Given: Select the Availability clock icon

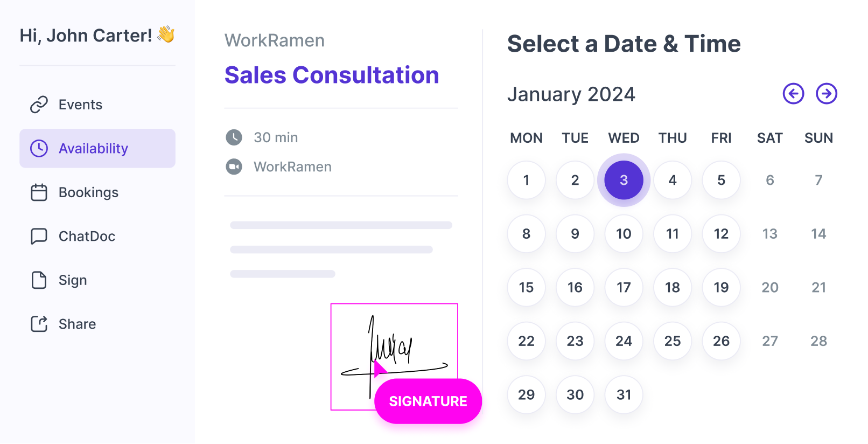Looking at the screenshot, I should [38, 148].
